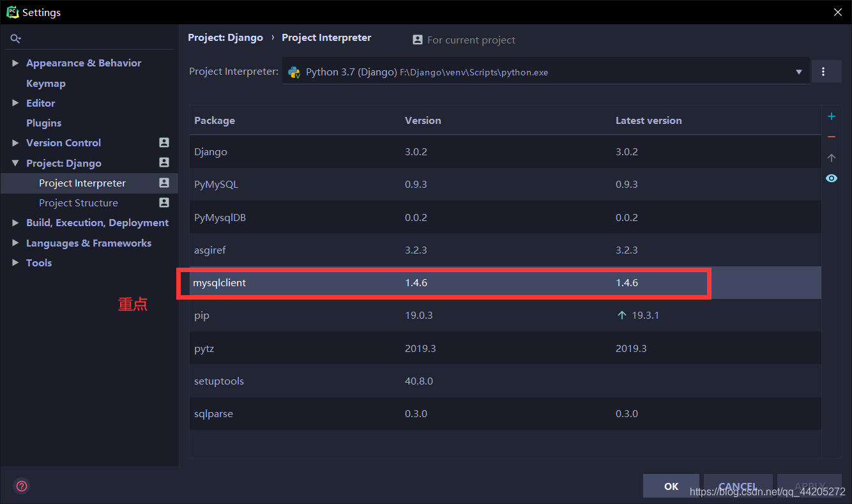Toggle the eye icon for early releases
This screenshot has width=852, height=504.
point(831,178)
